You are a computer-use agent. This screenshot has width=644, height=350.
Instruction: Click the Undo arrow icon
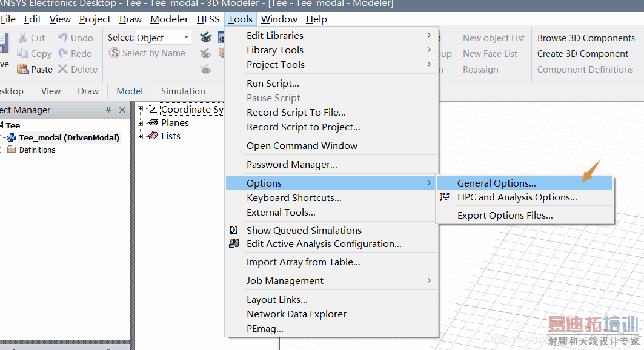coord(63,38)
